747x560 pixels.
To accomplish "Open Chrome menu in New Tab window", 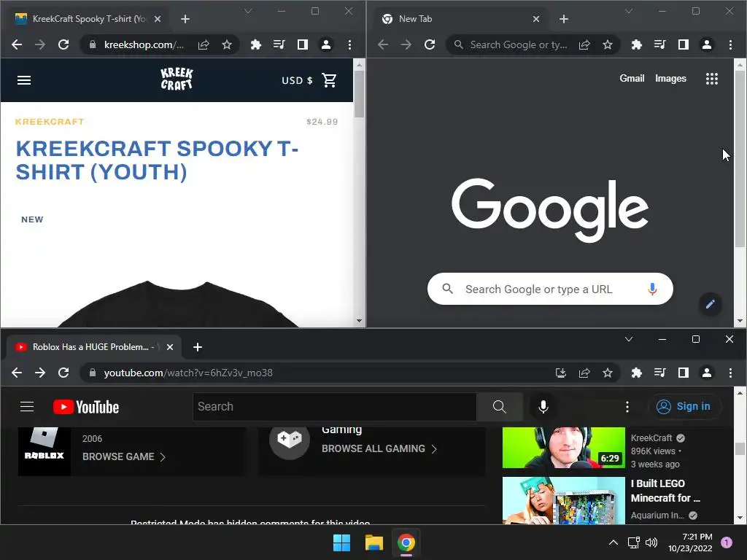I will [x=730, y=44].
